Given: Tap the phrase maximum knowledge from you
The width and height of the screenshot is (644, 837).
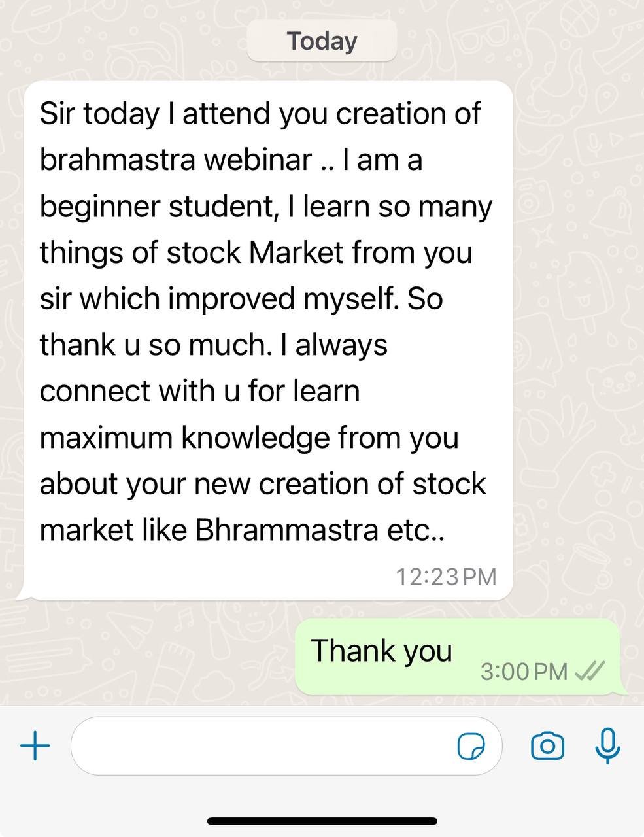Looking at the screenshot, I should [x=249, y=438].
